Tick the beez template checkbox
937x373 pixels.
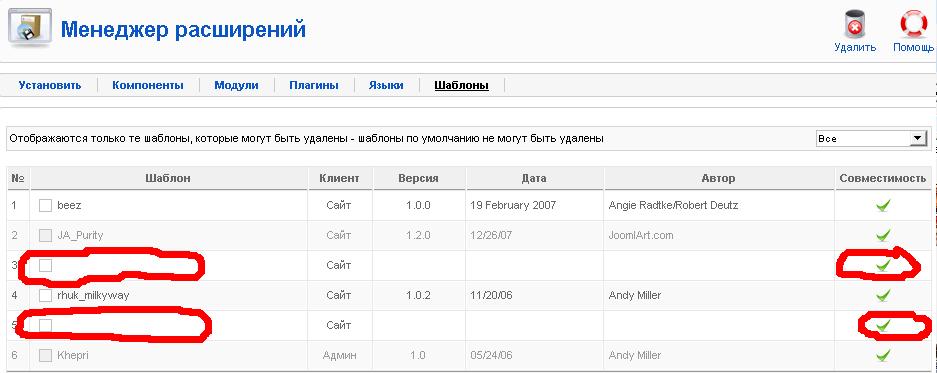[x=45, y=206]
